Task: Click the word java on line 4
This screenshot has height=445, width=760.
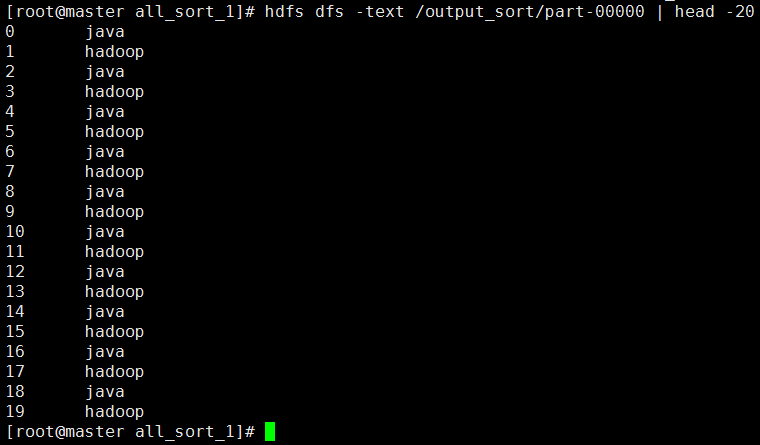Action: [105, 112]
